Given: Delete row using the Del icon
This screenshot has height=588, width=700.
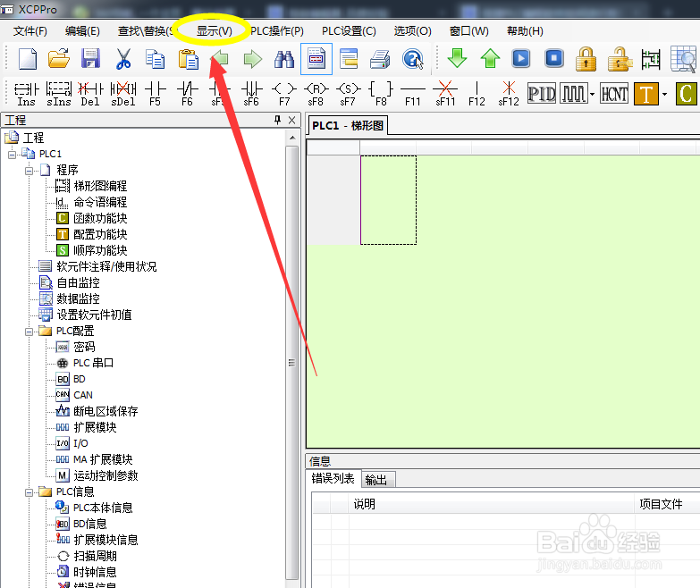Looking at the screenshot, I should [x=90, y=94].
